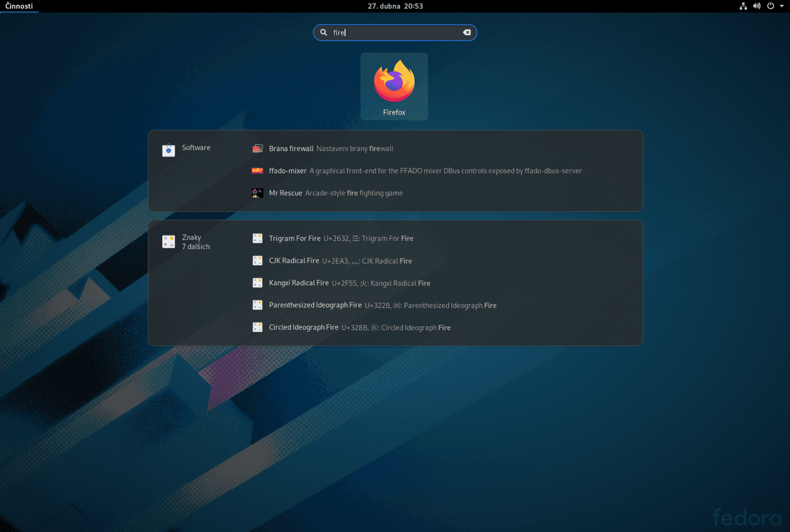
Task: Launch Firefox from search results
Action: coord(394,86)
